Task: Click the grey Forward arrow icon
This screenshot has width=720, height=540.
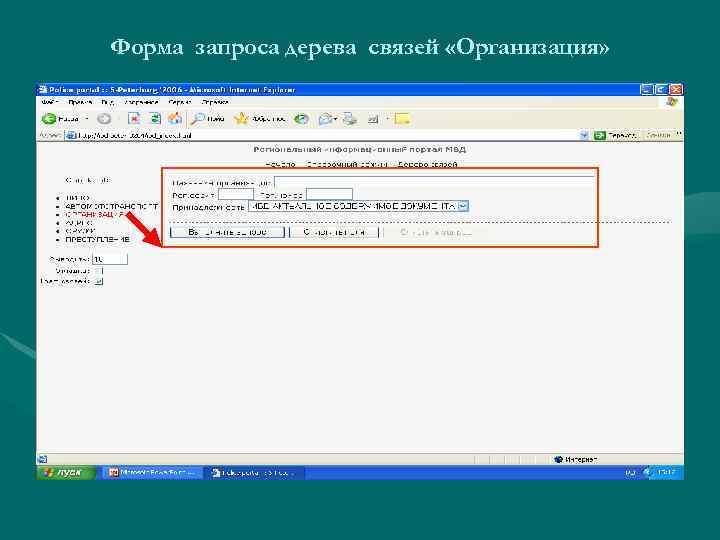Action: click(104, 119)
